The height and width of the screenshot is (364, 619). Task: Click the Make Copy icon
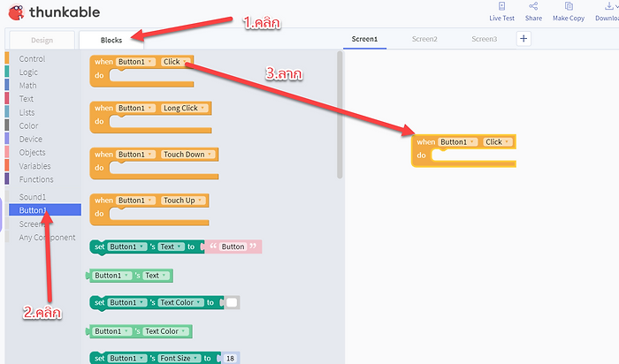pyautogui.click(x=569, y=6)
